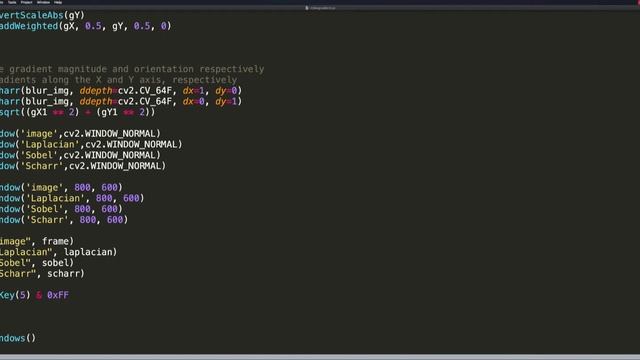640x360 pixels.
Task: Open the Help menu
Action: [58, 2]
